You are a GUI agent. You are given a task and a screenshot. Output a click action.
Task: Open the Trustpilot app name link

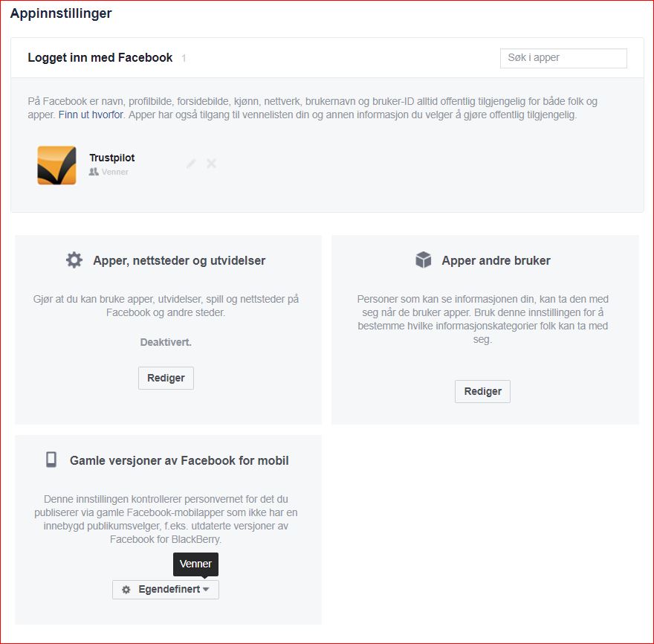click(111, 158)
